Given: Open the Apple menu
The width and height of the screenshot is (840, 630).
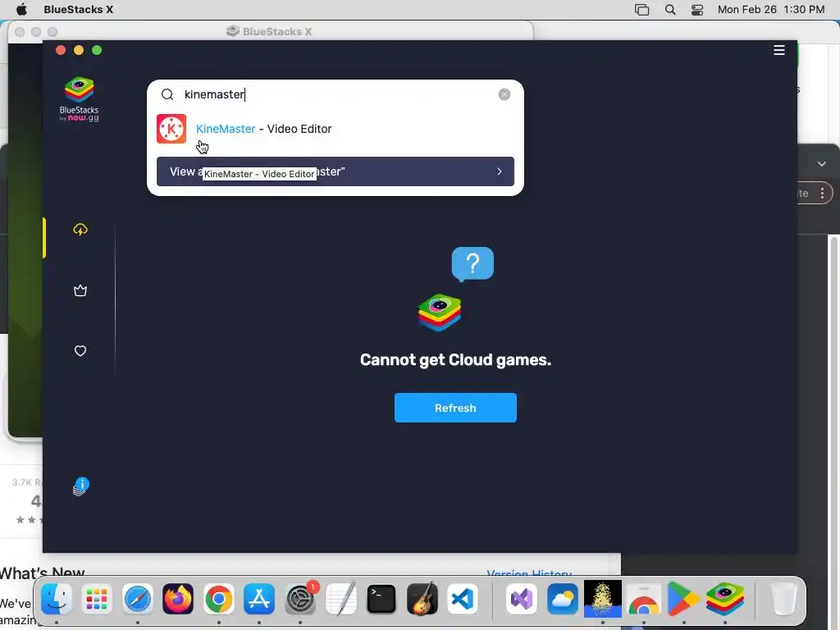Looking at the screenshot, I should click(21, 10).
